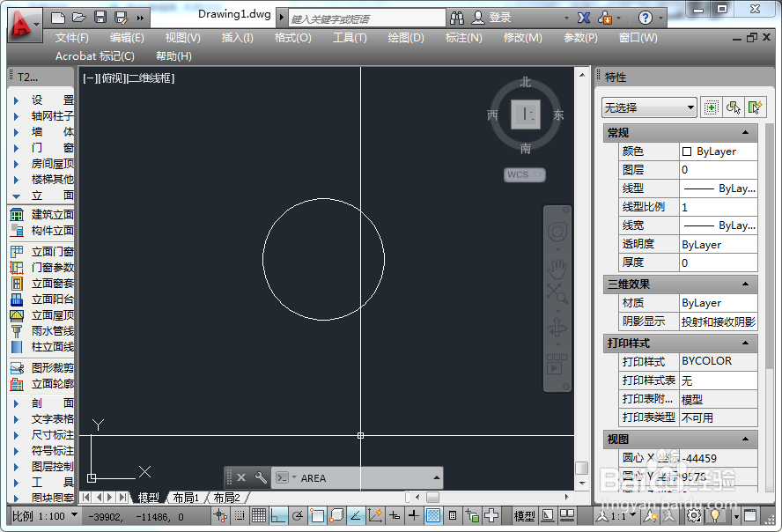Image resolution: width=782 pixels, height=532 pixels.
Task: Click the Save As icon in quick access toolbar
Action: pyautogui.click(x=122, y=18)
